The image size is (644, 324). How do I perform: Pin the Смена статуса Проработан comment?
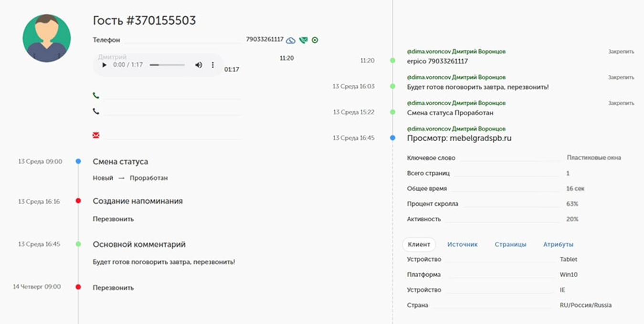pyautogui.click(x=621, y=103)
